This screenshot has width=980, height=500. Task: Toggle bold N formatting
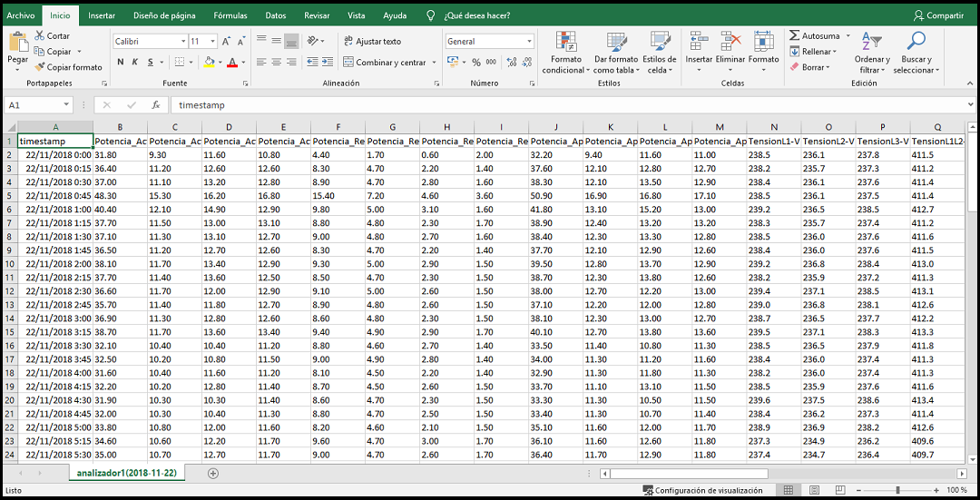pos(121,63)
